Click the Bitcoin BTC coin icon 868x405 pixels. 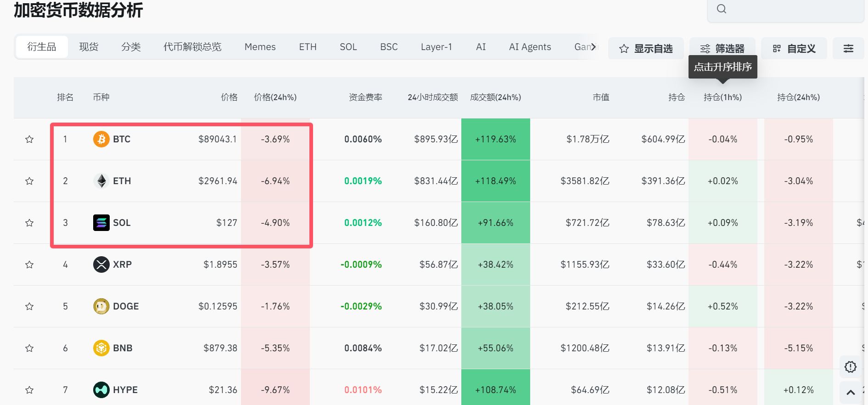point(101,139)
